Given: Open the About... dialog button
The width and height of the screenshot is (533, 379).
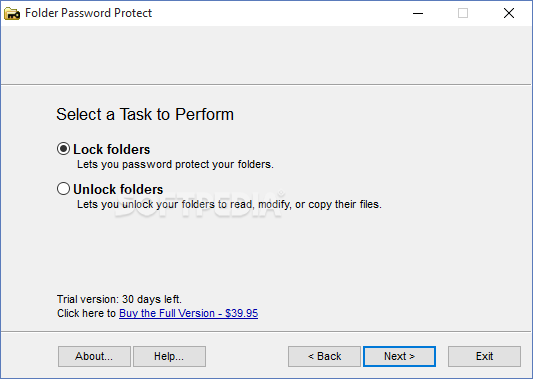Looking at the screenshot, I should click(x=94, y=356).
